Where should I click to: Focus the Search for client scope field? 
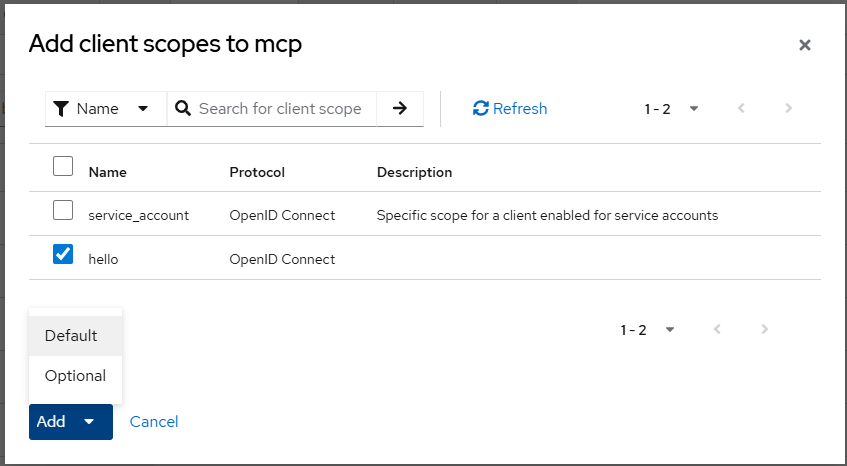coord(280,109)
